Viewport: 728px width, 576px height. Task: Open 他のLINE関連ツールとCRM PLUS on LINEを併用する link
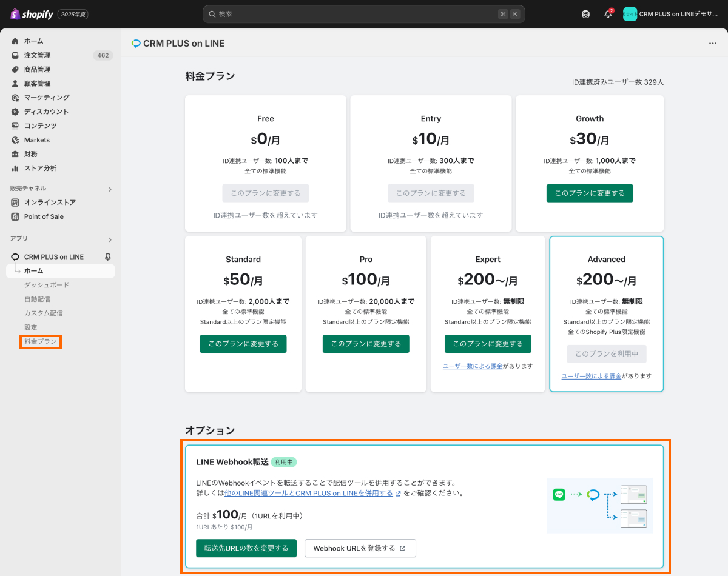[x=308, y=493]
